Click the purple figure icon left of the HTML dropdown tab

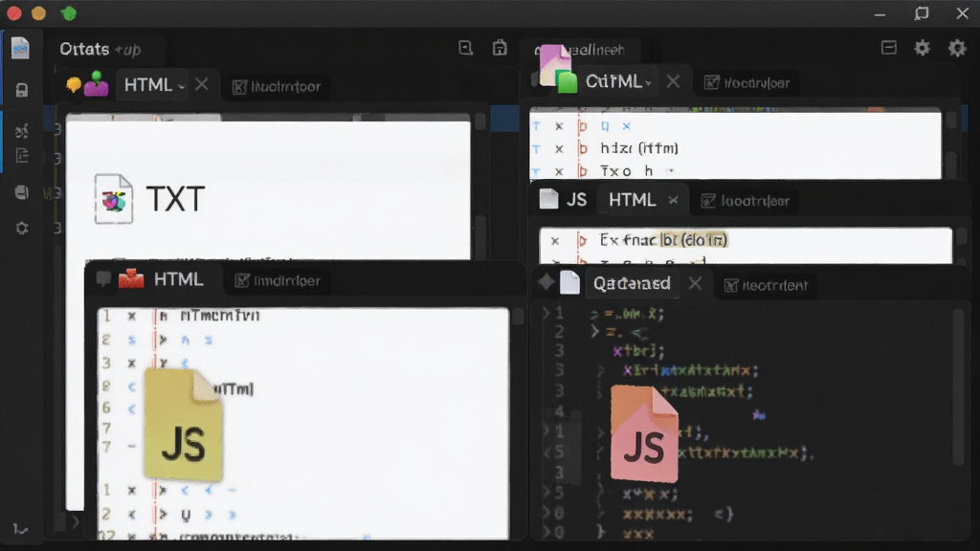coord(97,84)
